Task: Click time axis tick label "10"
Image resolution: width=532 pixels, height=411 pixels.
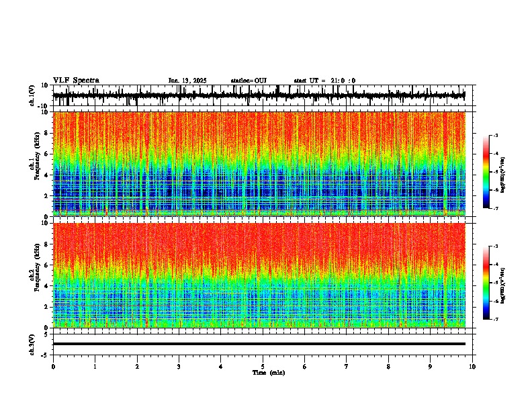Action: click(x=472, y=367)
